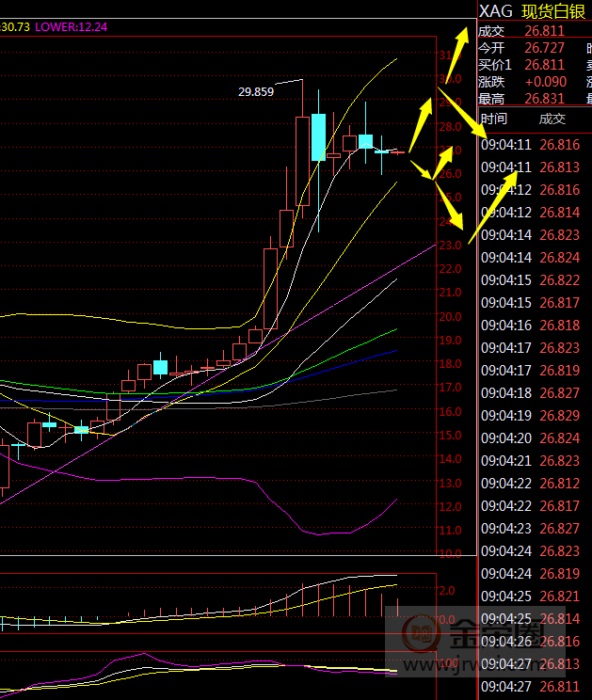Select the 09:04:23 tick row
Viewport: 592px width, 700px height.
coord(531,528)
